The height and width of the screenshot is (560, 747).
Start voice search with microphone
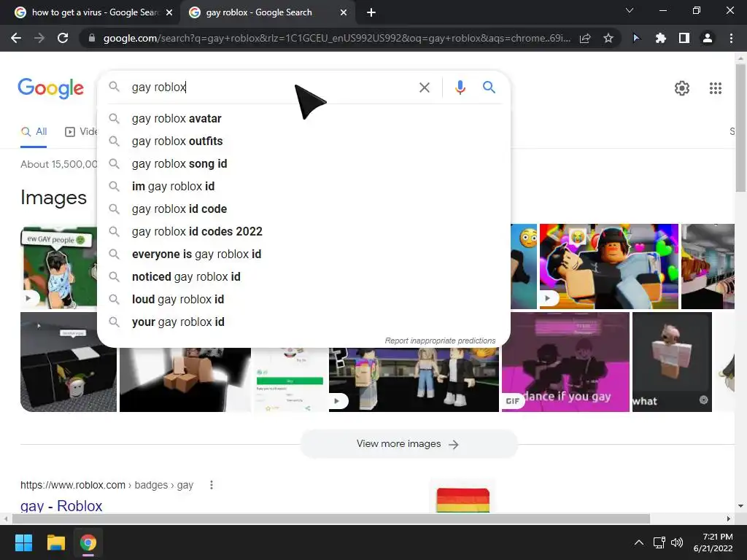460,87
